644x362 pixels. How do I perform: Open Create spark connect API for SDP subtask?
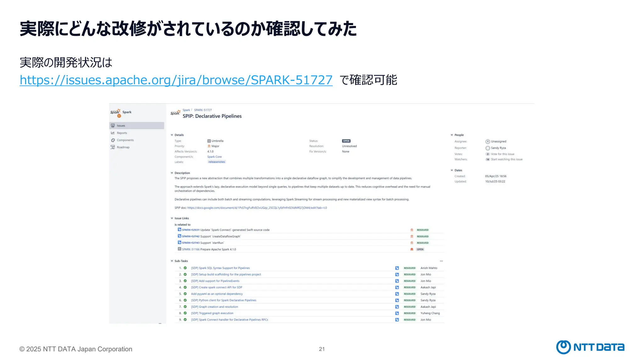coord(217,287)
